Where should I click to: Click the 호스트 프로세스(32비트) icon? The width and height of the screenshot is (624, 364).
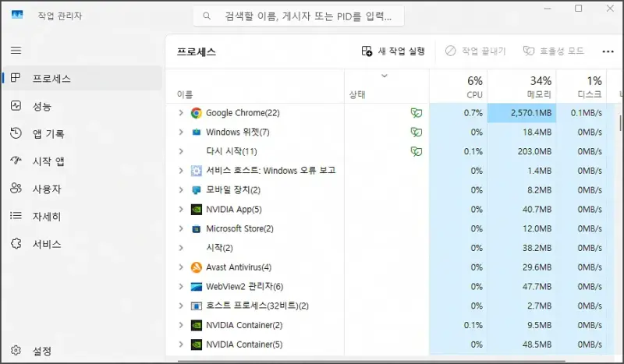pyautogui.click(x=197, y=306)
